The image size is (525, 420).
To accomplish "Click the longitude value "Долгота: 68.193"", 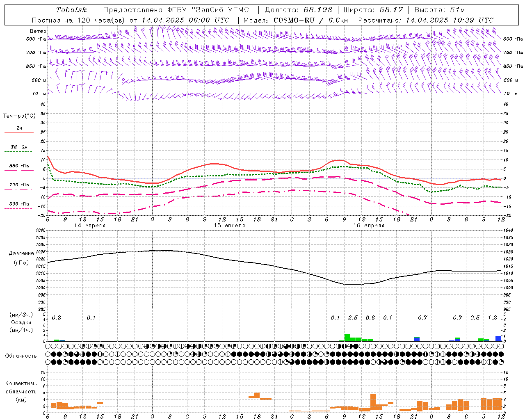I will click(298, 10).
